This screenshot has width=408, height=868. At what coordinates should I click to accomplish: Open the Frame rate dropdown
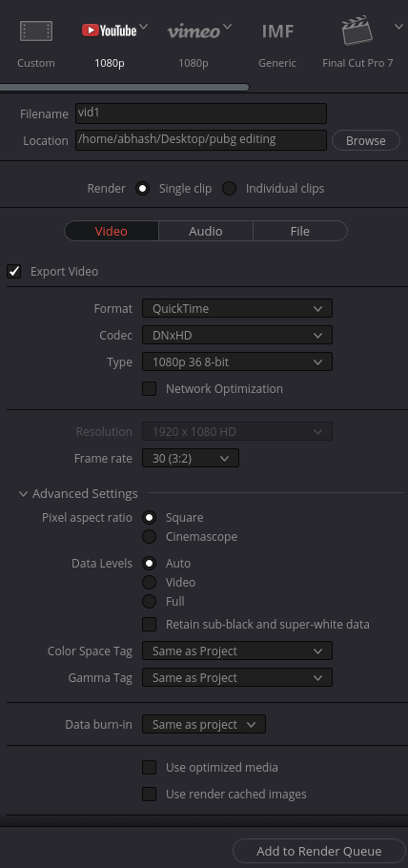coord(191,459)
